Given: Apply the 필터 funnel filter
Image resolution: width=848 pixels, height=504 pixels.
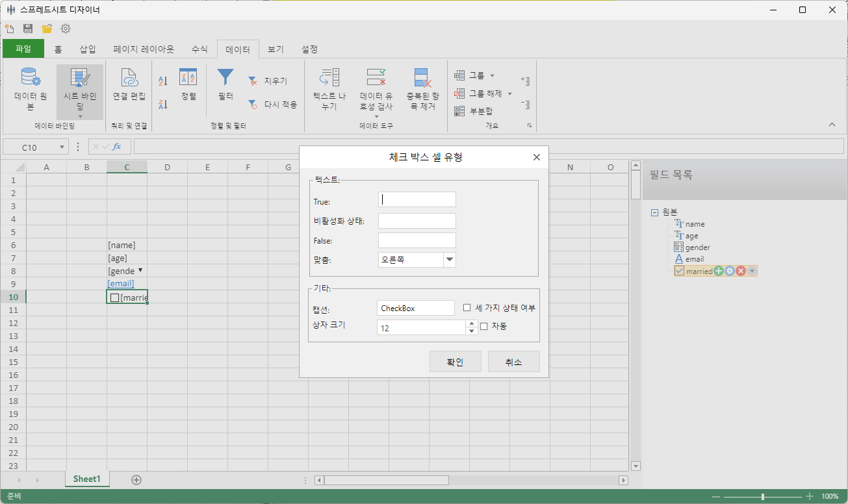Looking at the screenshot, I should [225, 85].
